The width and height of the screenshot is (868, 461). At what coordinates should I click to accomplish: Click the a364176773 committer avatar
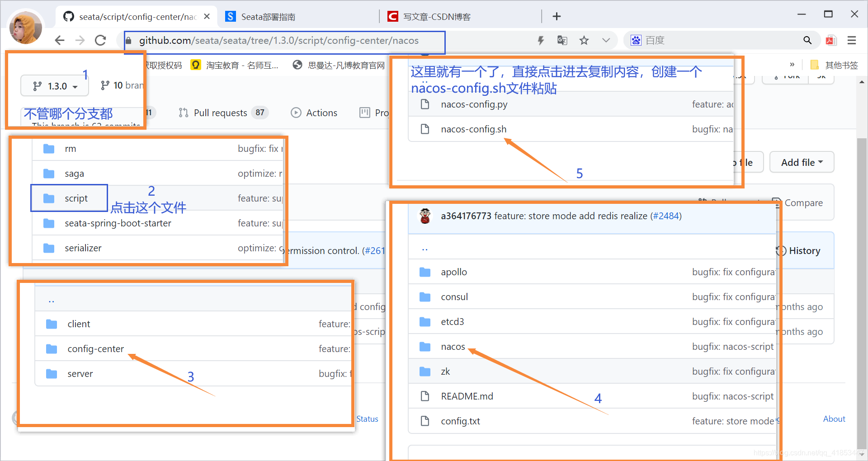click(425, 216)
